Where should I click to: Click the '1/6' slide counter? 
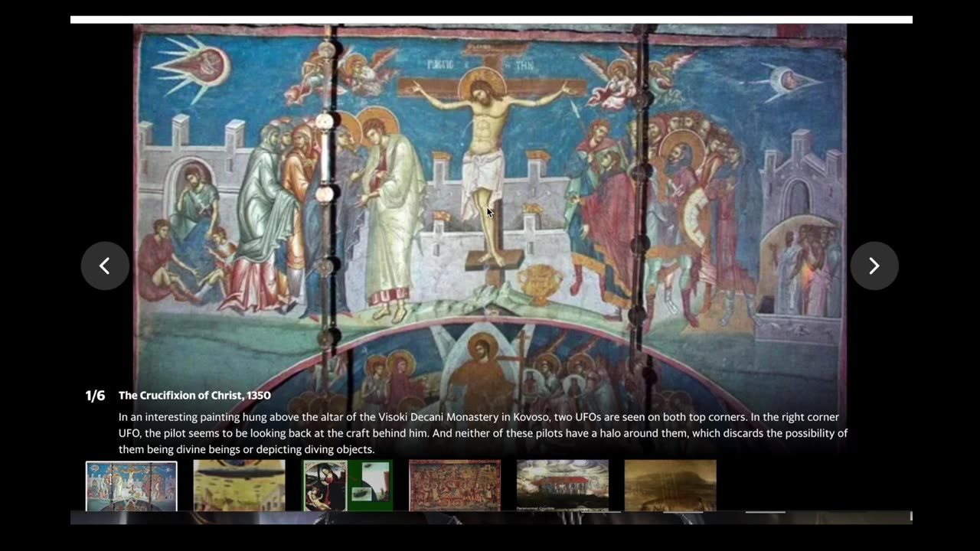click(x=95, y=396)
